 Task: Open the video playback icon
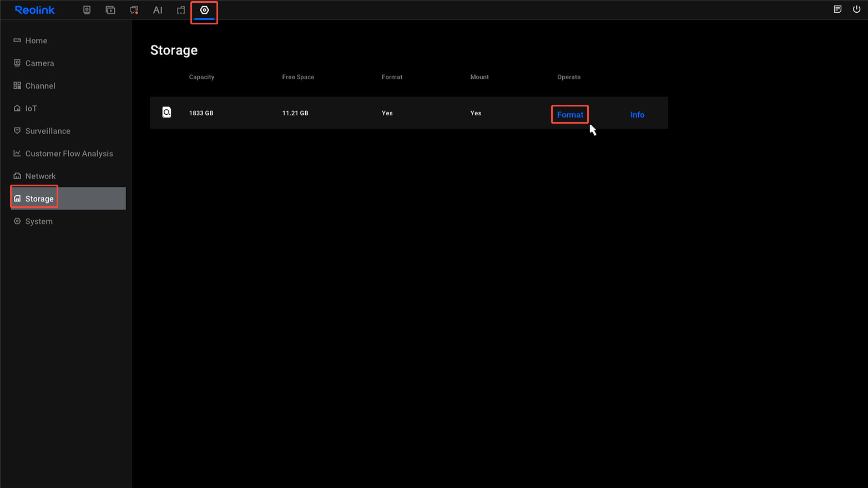(110, 10)
